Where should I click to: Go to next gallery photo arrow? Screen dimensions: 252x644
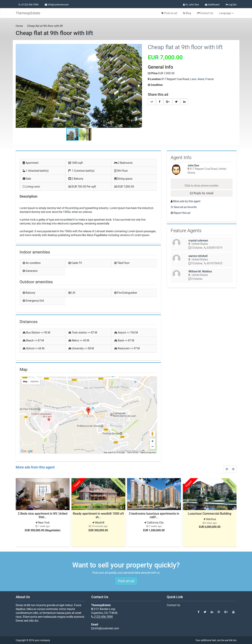click(x=139, y=86)
